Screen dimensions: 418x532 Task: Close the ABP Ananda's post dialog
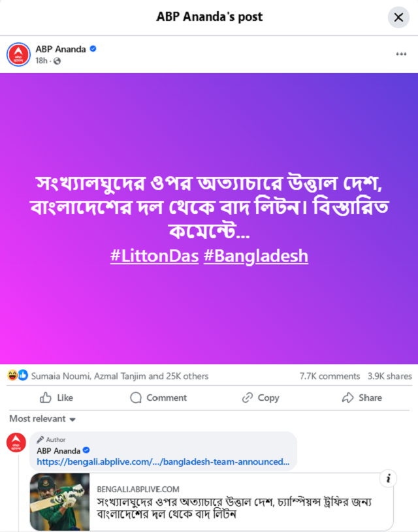click(x=398, y=18)
